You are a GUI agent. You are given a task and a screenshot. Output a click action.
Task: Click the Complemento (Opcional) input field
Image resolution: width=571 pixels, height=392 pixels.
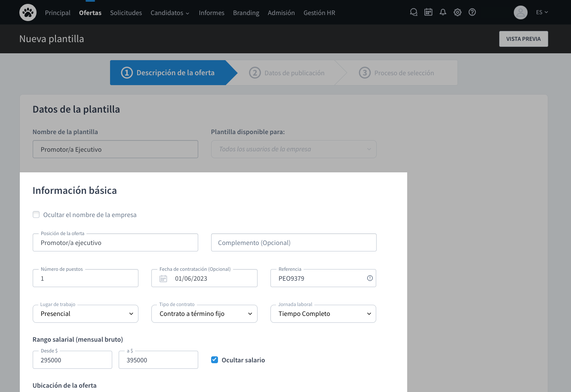[x=294, y=242]
